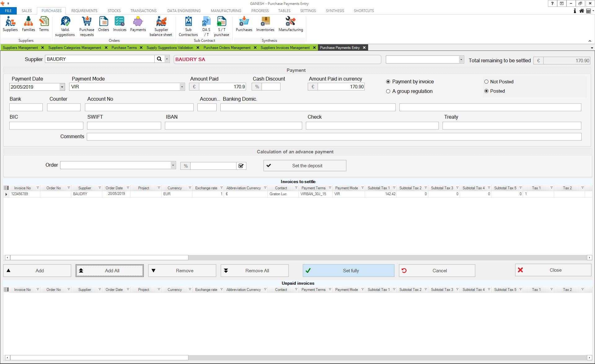Click Invoices to settle horizontal scrollbar
This screenshot has width=595, height=364.
(99, 257)
